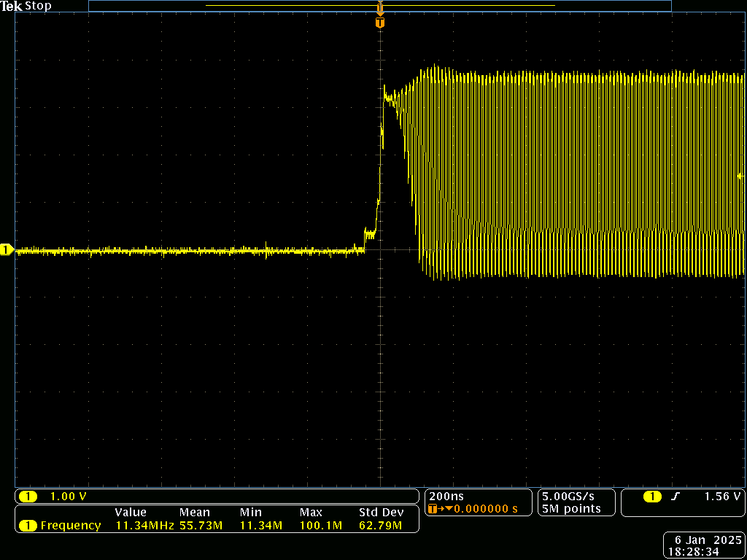Click the Tek Stop acquisition status
The height and width of the screenshot is (560, 747).
pos(26,6)
